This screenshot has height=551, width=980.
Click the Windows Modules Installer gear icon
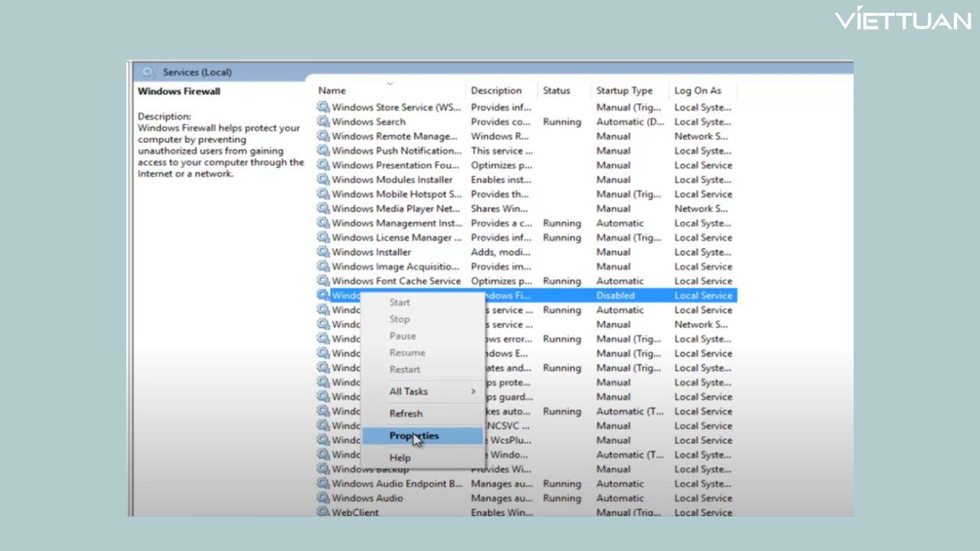[x=323, y=180]
